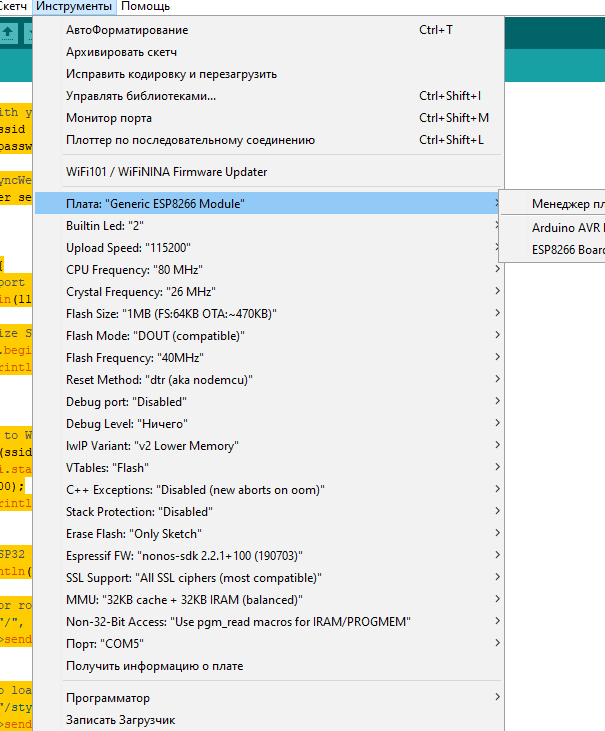Expand Flash Mode: "DOUT (compatible)" submenu
This screenshot has width=605, height=731.
tap(269, 336)
